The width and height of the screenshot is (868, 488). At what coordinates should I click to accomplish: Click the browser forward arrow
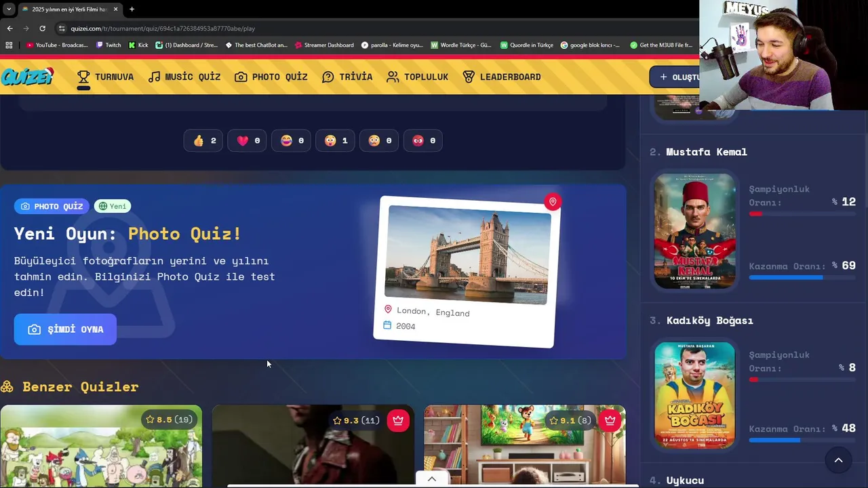point(26,28)
